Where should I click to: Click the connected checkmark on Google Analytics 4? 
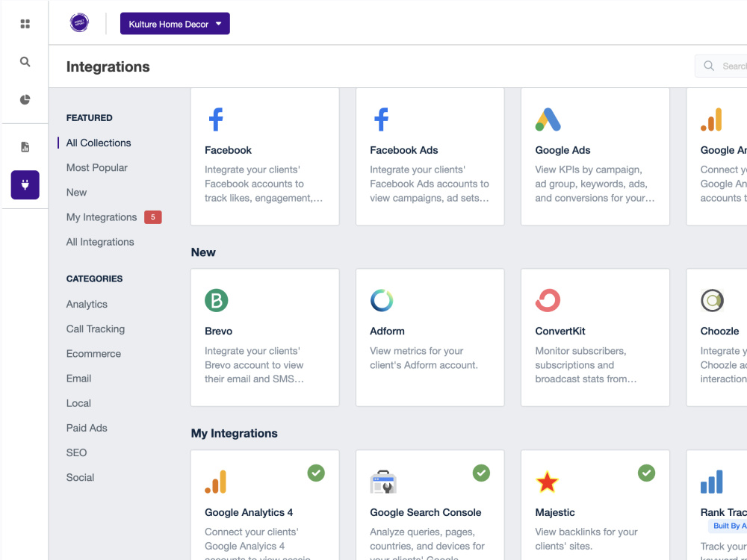click(x=316, y=473)
